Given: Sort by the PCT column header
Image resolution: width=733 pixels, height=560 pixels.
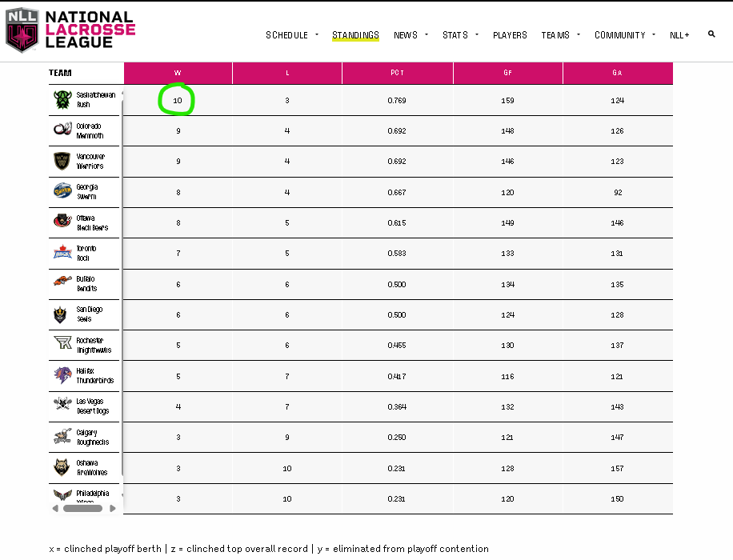Looking at the screenshot, I should [398, 73].
